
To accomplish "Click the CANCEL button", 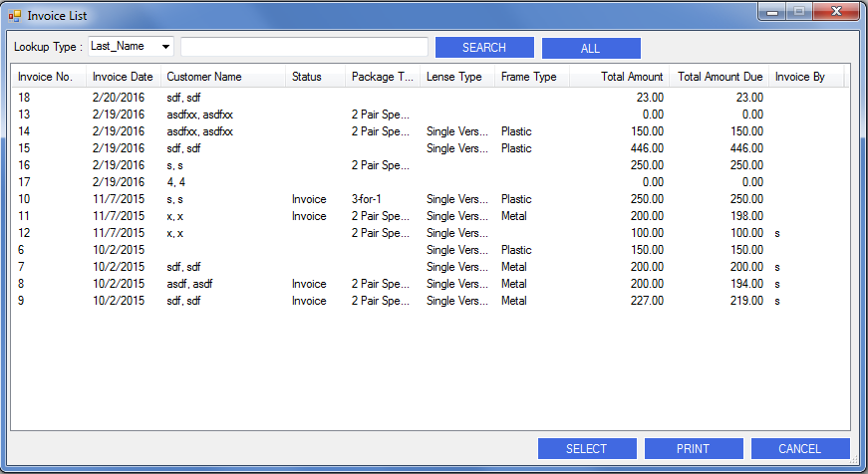I will (x=800, y=449).
